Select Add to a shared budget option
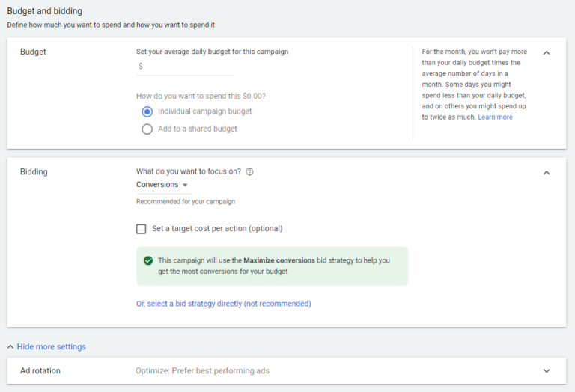The width and height of the screenshot is (575, 392). click(x=147, y=129)
